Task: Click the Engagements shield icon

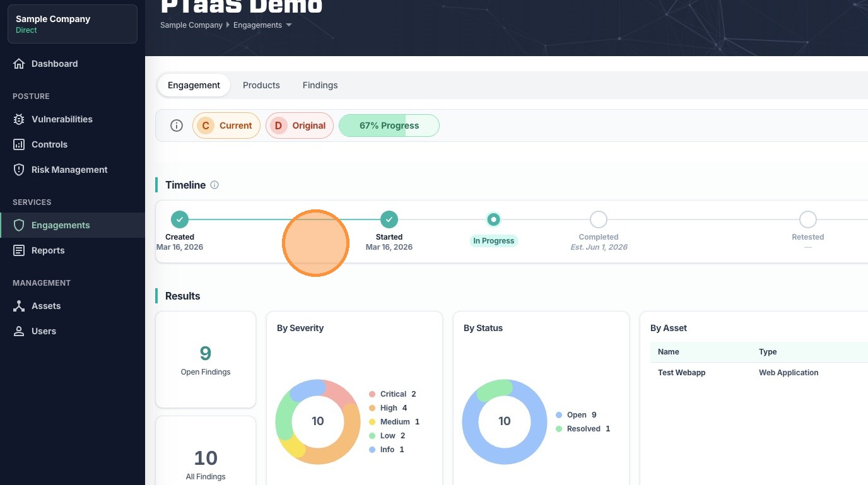Action: pos(19,225)
